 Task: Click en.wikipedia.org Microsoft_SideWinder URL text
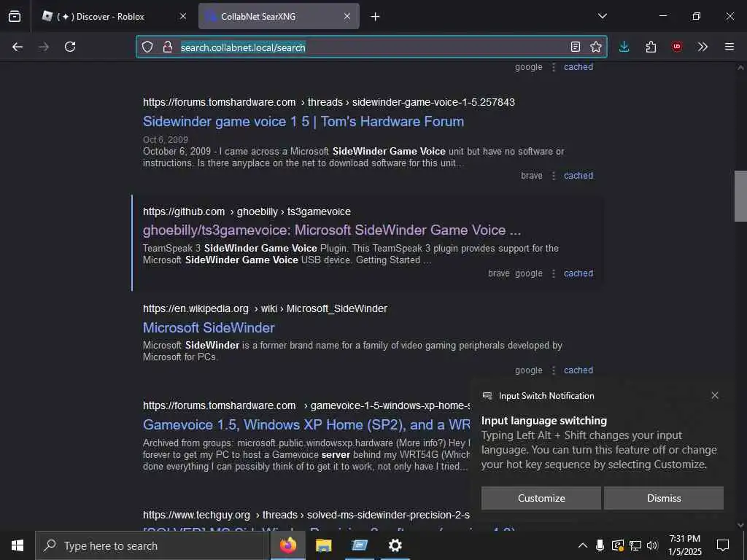click(x=265, y=308)
